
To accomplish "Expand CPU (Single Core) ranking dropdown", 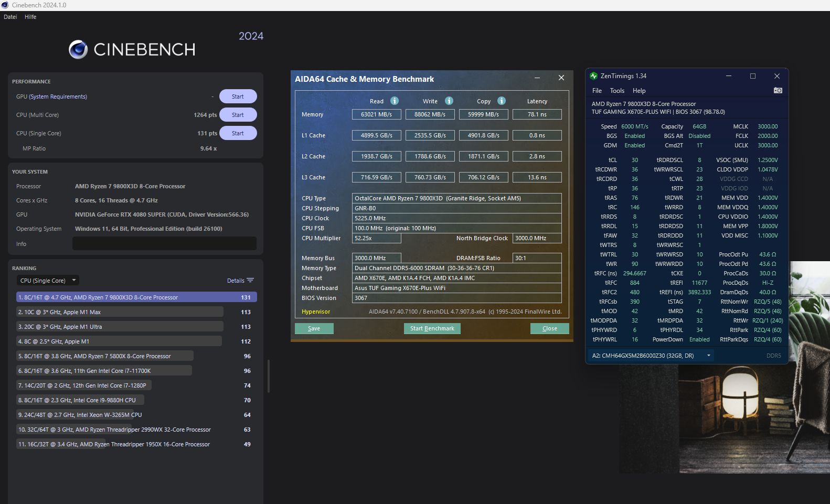I will [48, 281].
